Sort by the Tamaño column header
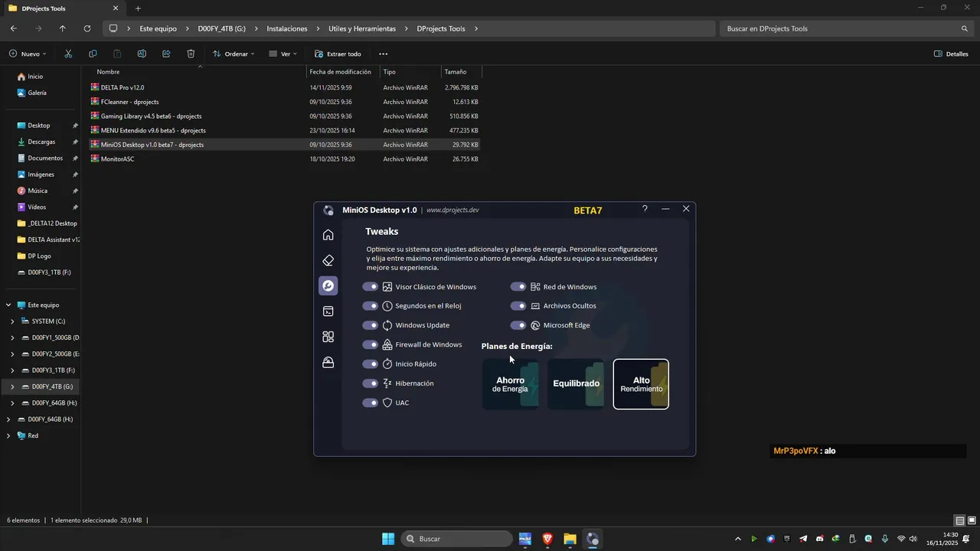This screenshot has width=980, height=551. click(x=455, y=71)
